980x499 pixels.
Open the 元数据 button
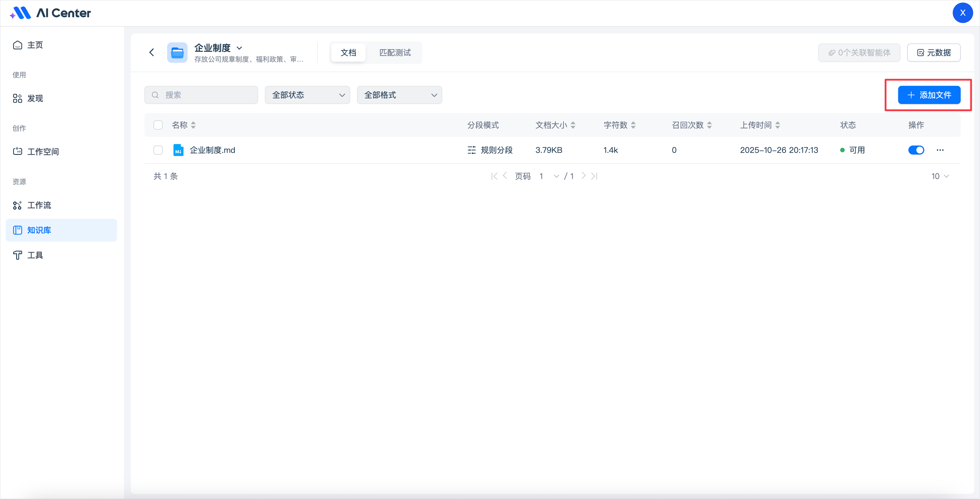(x=934, y=53)
